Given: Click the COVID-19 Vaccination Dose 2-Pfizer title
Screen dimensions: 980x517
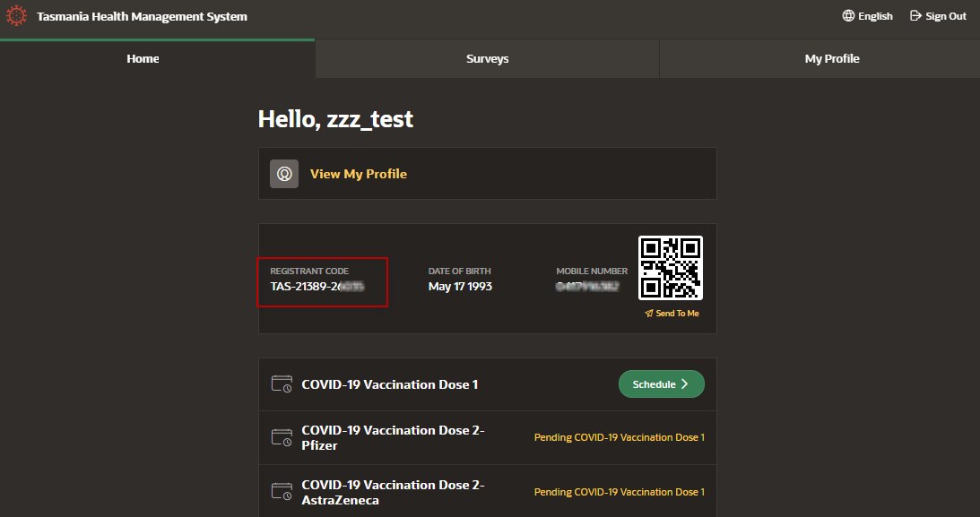Looking at the screenshot, I should [393, 437].
